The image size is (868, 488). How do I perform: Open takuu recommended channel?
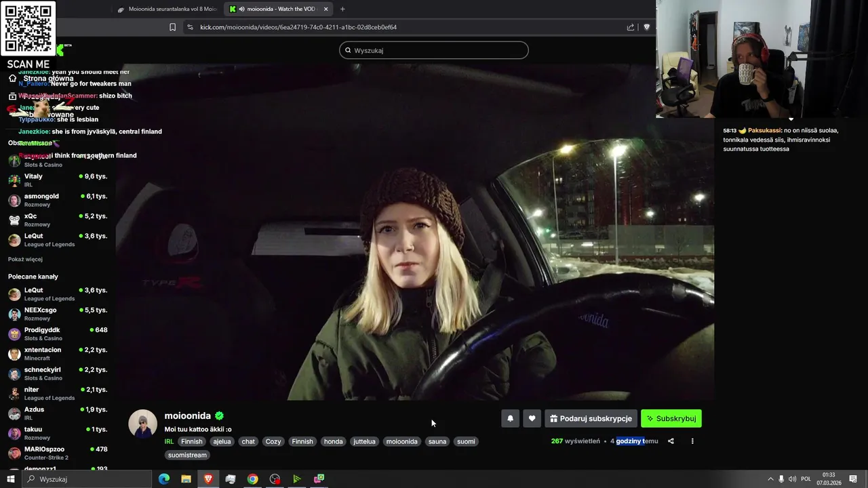pos(58,433)
